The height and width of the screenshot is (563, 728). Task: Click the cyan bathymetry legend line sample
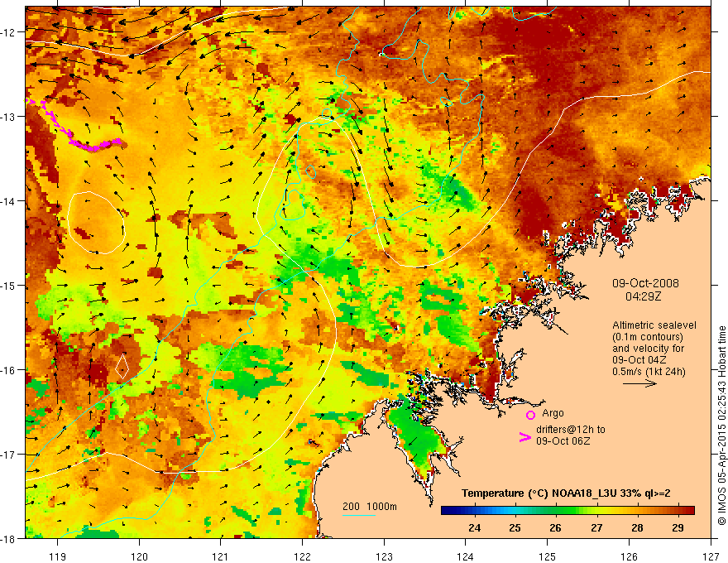coord(359,515)
